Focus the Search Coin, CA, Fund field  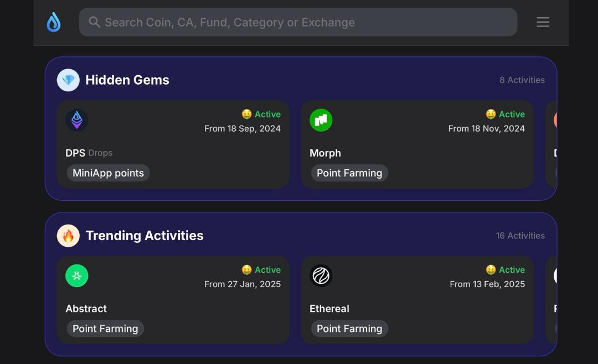[299, 22]
